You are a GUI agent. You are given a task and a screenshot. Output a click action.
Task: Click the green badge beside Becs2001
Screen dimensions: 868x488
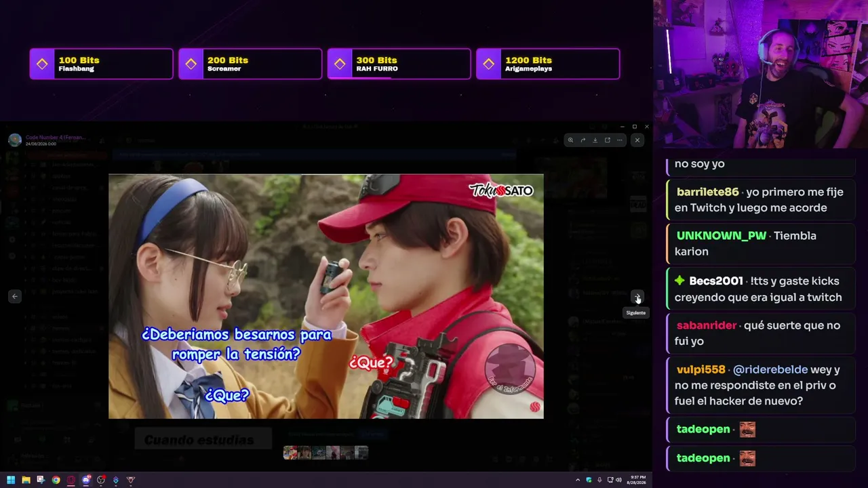[679, 281]
